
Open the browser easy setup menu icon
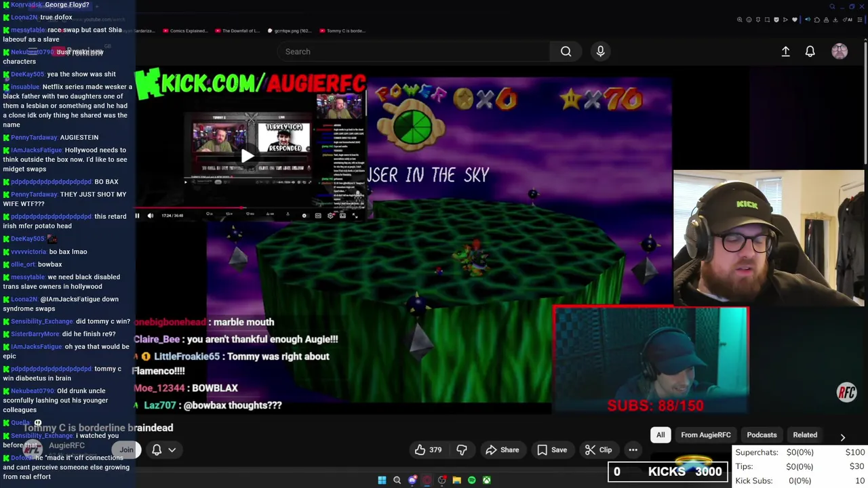tap(859, 20)
